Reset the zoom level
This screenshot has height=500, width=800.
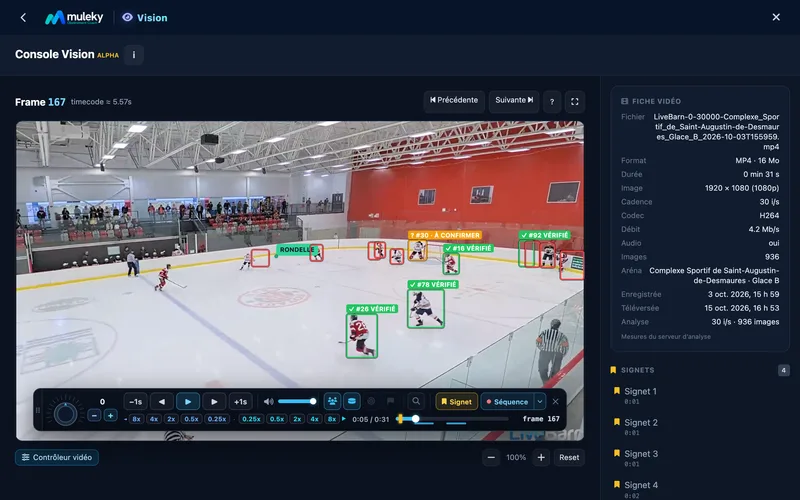tap(569, 457)
